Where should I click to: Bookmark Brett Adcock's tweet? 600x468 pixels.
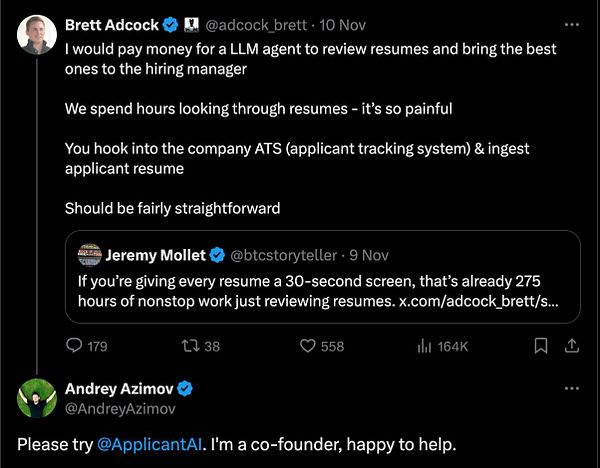(541, 346)
